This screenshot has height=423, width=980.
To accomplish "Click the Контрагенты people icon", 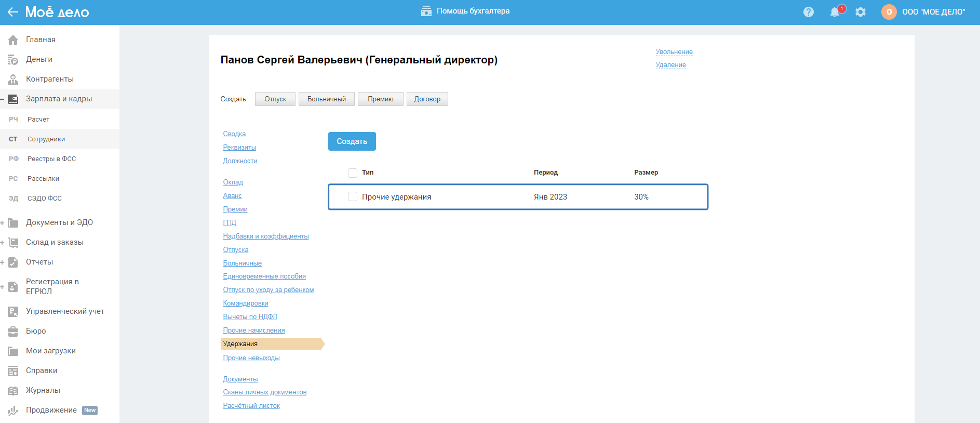I will point(13,79).
